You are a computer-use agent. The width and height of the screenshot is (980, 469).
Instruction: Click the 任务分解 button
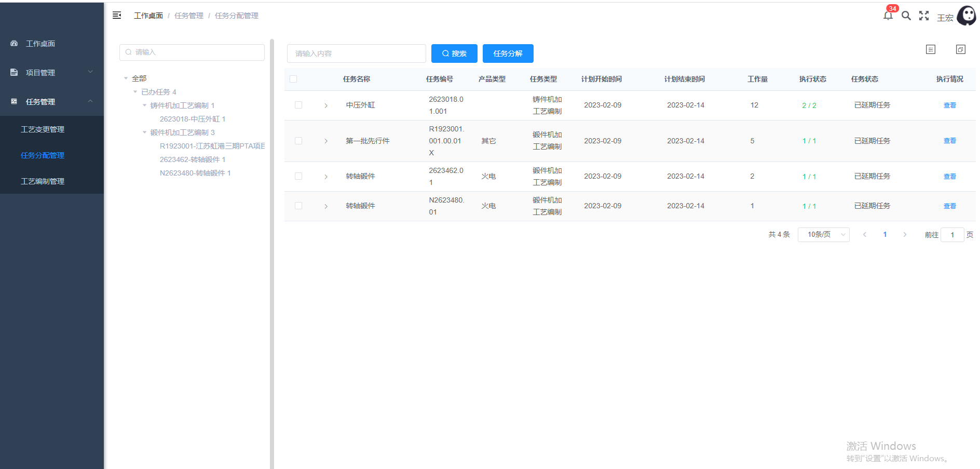pyautogui.click(x=508, y=53)
